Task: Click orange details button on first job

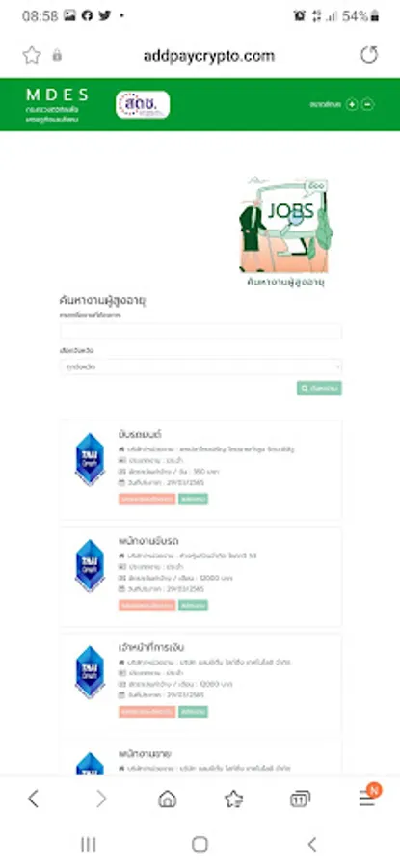Action: [x=147, y=499]
